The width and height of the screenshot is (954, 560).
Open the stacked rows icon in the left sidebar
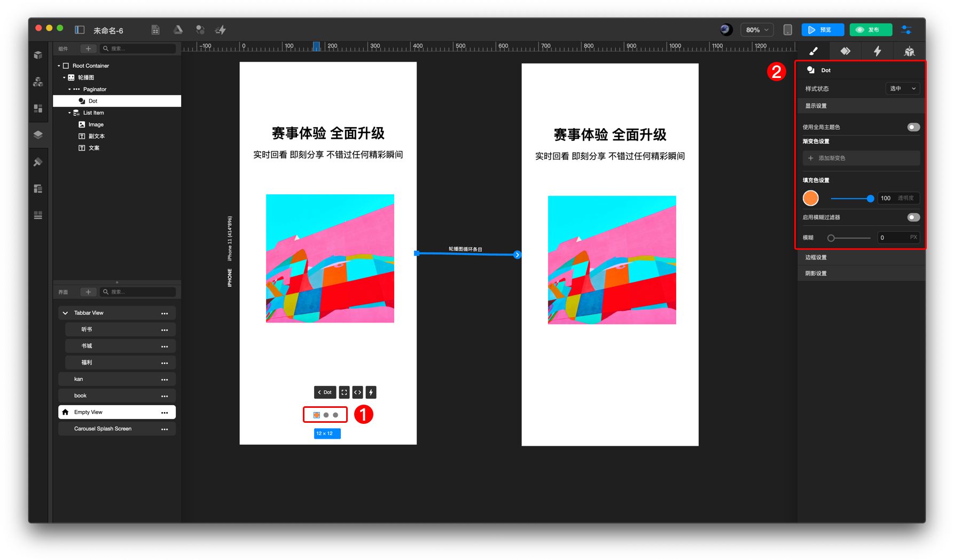(38, 215)
